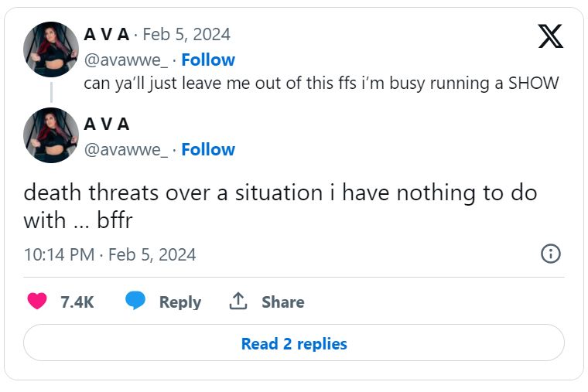Click the @avawwe_ handle in the parent tweet
This screenshot has width=588, height=392.
click(x=125, y=60)
